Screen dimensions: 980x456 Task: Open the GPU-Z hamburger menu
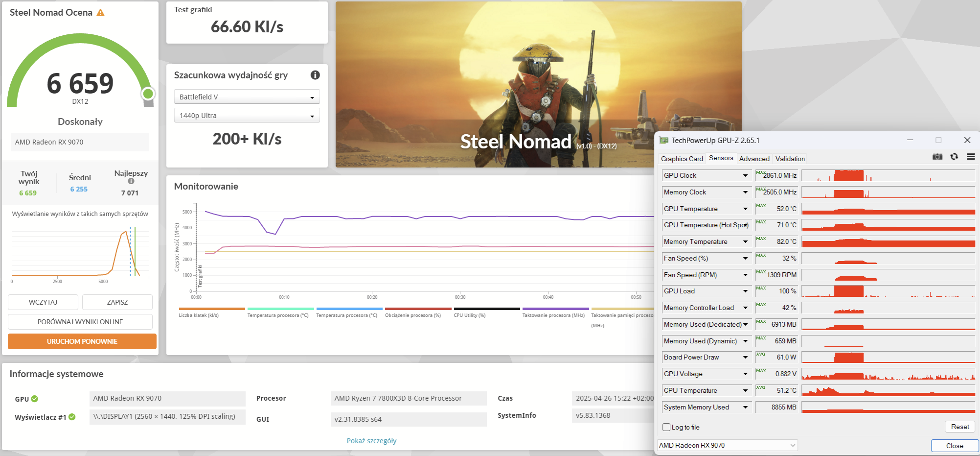[x=971, y=157]
